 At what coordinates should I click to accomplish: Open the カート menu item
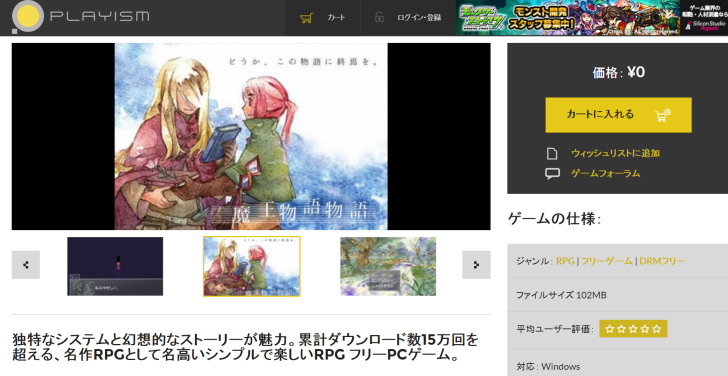pyautogui.click(x=336, y=18)
